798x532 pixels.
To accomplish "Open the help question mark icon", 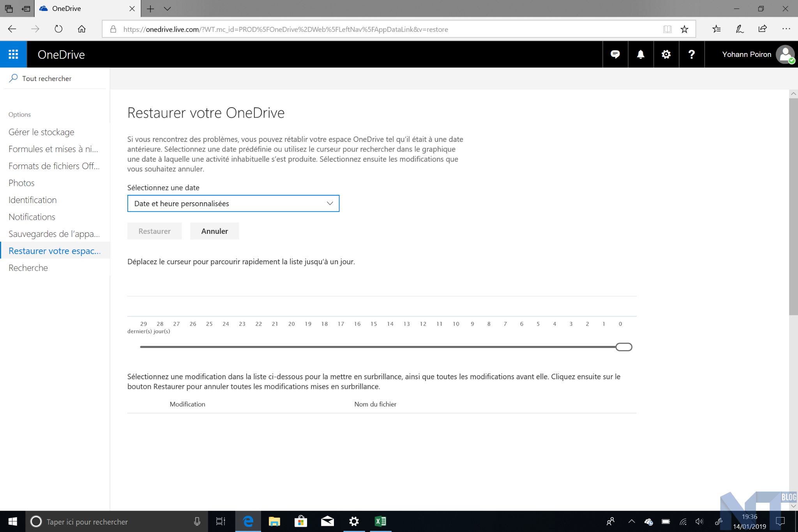I will (691, 54).
